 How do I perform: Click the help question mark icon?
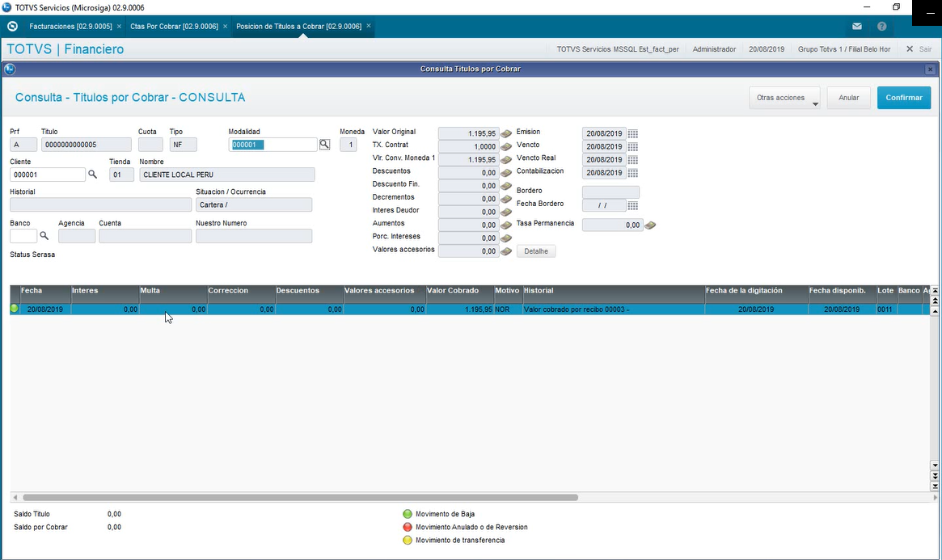(x=881, y=27)
